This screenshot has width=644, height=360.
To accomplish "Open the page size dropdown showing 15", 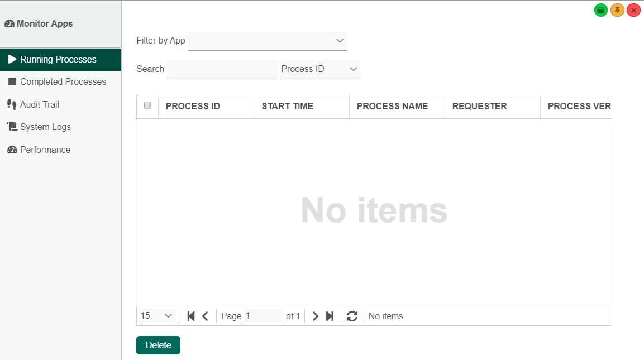I will pos(157,316).
